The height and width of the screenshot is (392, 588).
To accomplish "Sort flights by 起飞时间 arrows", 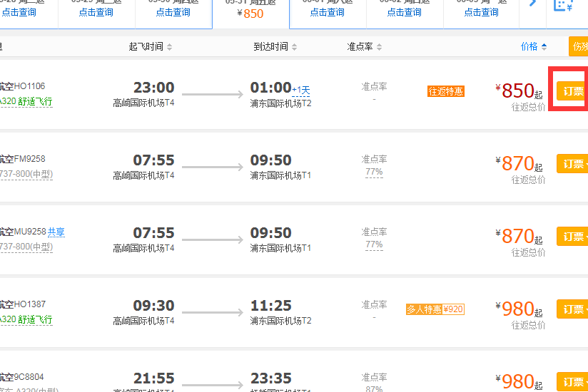I will tap(170, 47).
